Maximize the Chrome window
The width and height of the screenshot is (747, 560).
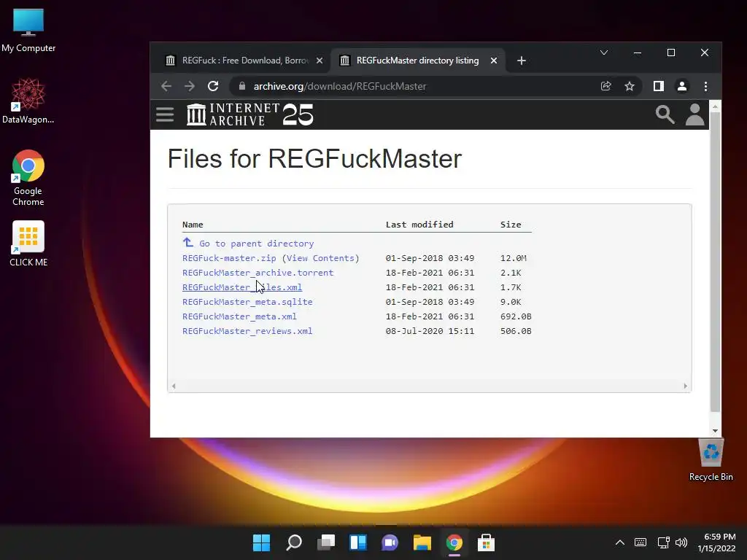pyautogui.click(x=671, y=52)
